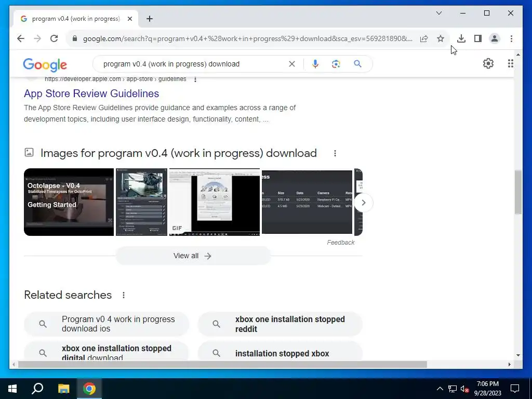The image size is (532, 399).
Task: Open the 3D printer interface image thumbnail
Action: tap(141, 202)
